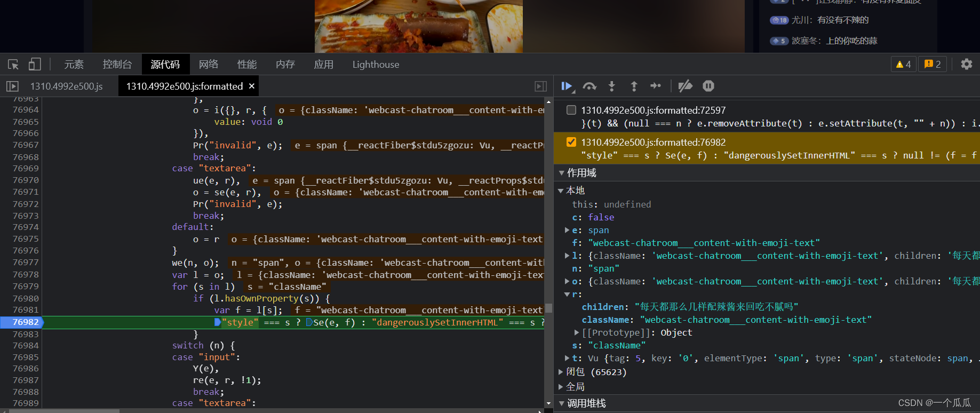This screenshot has width=980, height=413.
Task: Resume script execution
Action: pyautogui.click(x=567, y=86)
